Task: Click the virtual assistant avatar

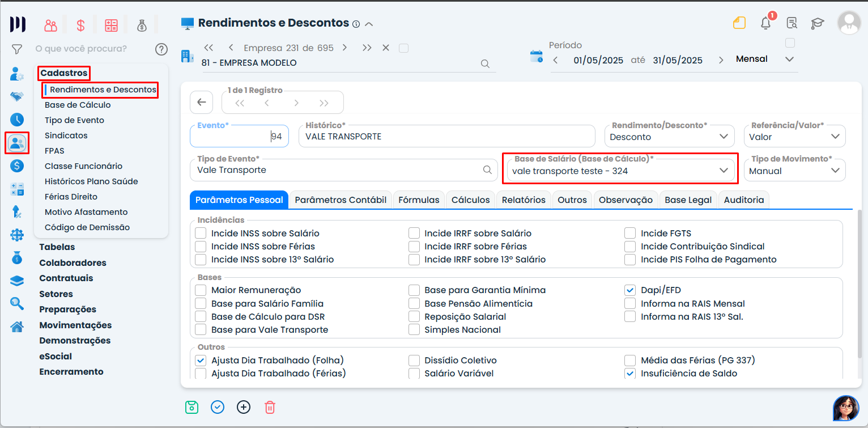Action: 845,408
